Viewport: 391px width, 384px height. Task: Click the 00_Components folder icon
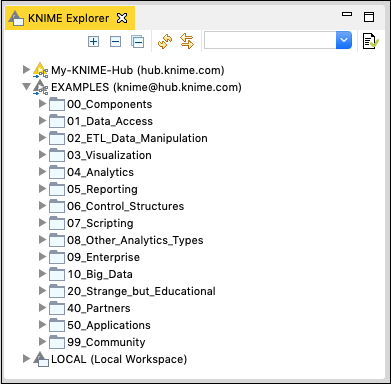(57, 104)
